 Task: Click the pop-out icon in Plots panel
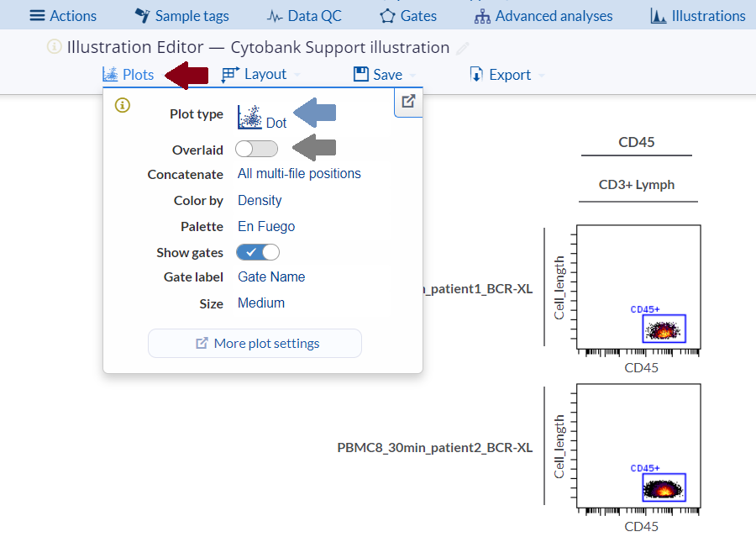click(408, 102)
